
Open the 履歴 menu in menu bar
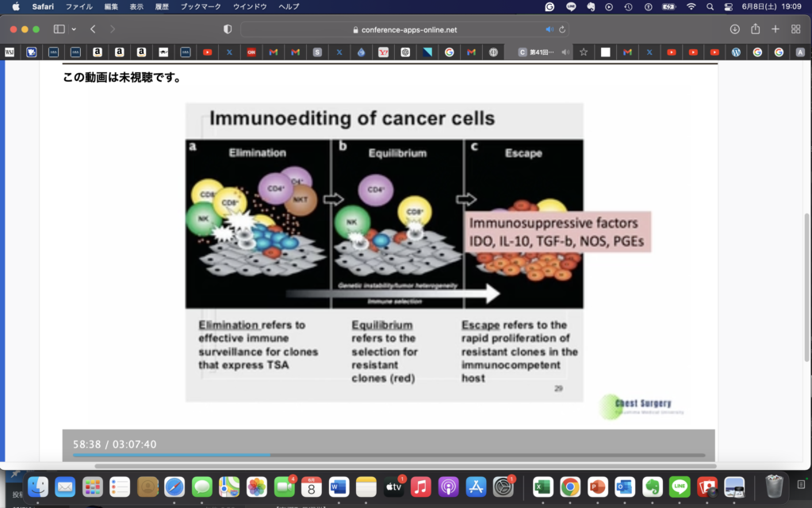161,6
